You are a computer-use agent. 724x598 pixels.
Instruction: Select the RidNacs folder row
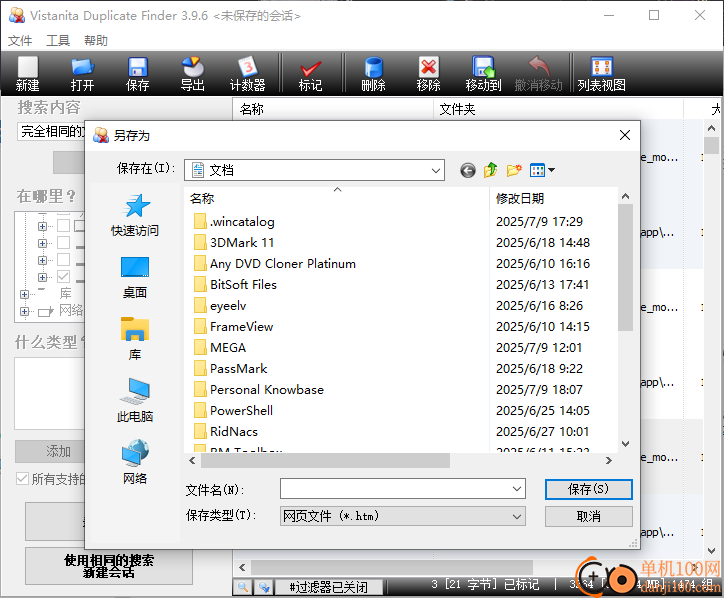(x=226, y=432)
